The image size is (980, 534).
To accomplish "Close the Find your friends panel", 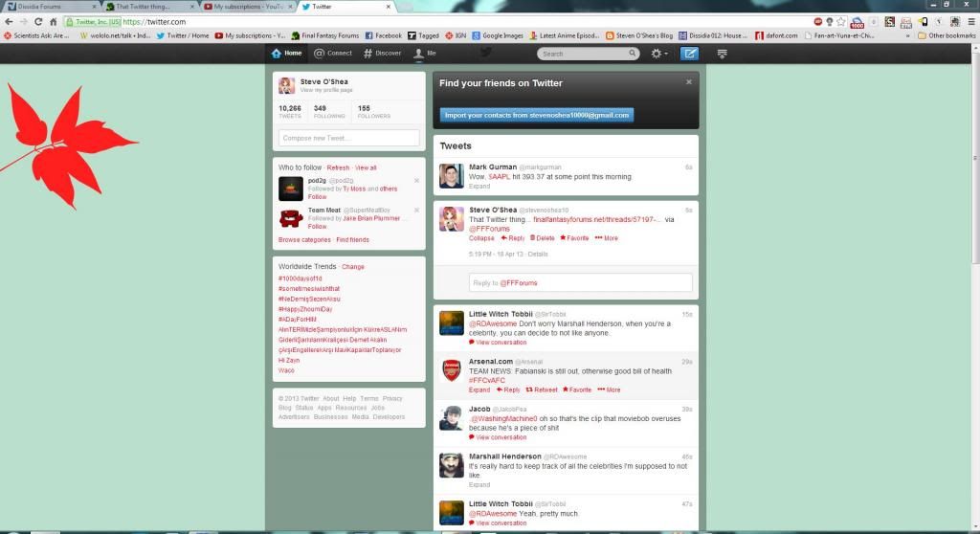I will click(x=689, y=82).
